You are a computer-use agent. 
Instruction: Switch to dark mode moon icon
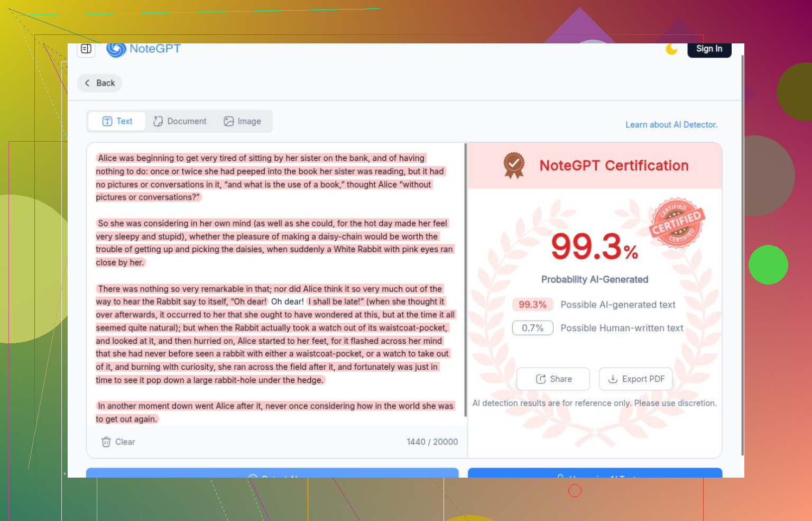point(671,49)
